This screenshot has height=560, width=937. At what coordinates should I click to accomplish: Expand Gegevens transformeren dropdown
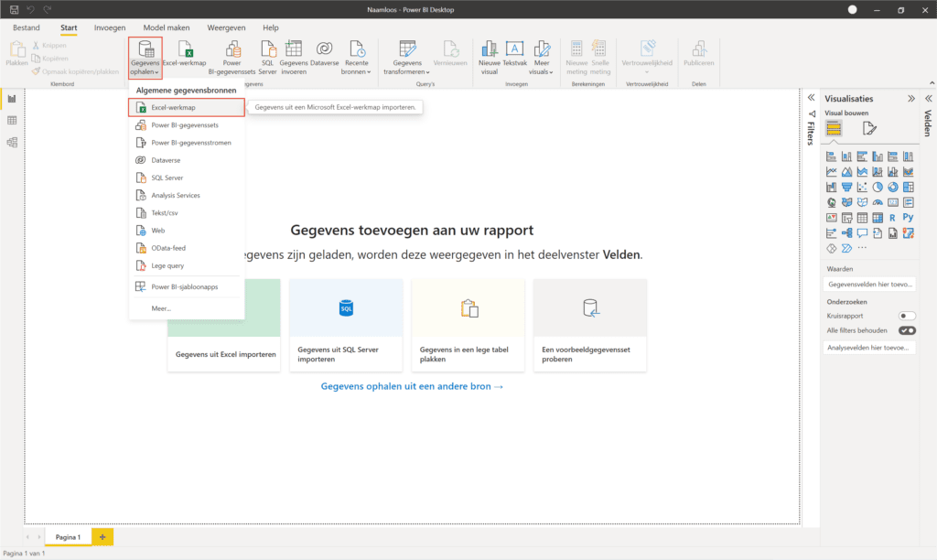pos(407,58)
